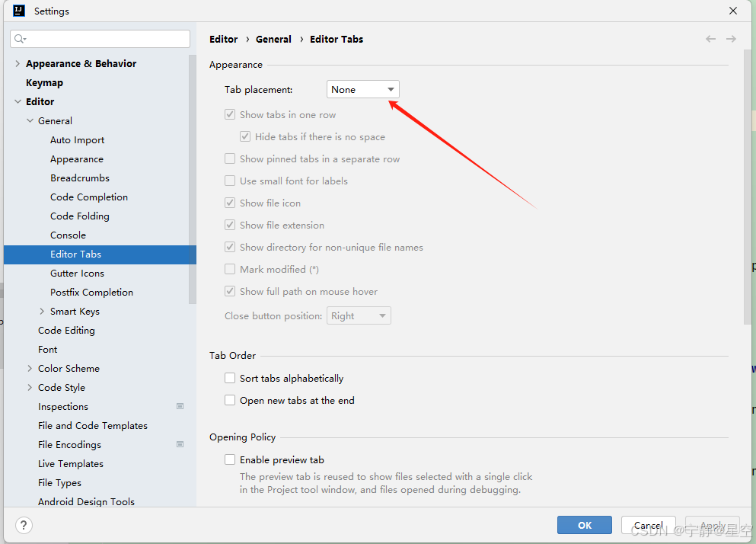Click the project-level icon next to Inspections
The image size is (756, 544).
coord(180,406)
